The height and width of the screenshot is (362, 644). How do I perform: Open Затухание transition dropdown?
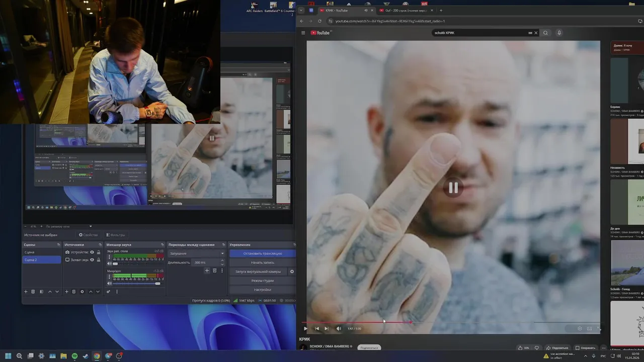click(196, 253)
